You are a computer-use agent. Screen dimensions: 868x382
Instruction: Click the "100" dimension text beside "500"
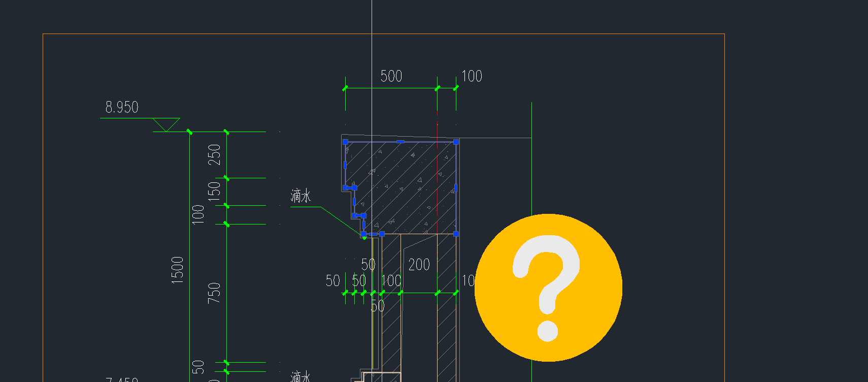(472, 76)
